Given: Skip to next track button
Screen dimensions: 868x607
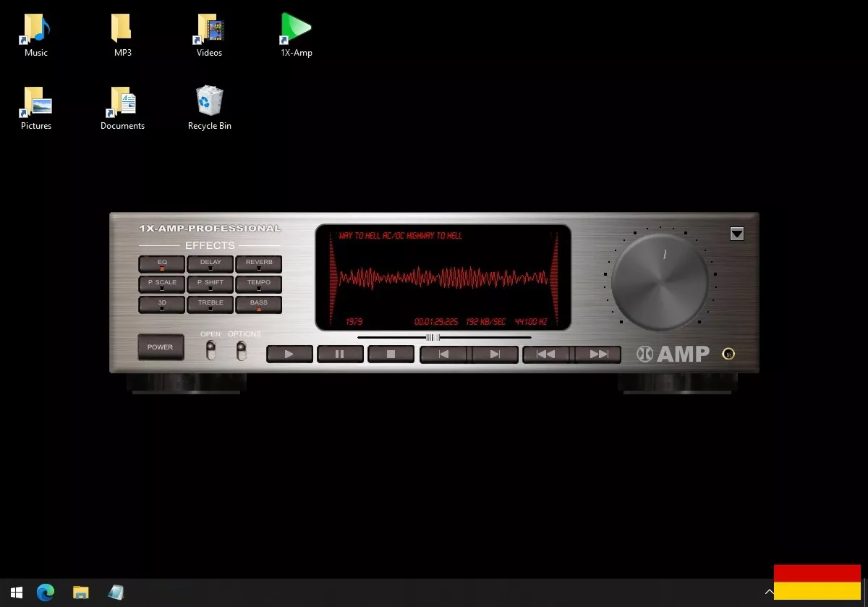Looking at the screenshot, I should (495, 355).
